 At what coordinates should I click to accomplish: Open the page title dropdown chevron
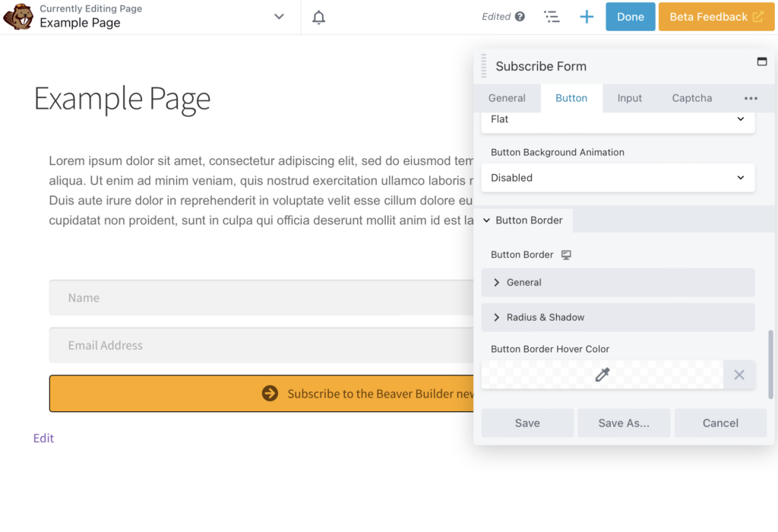coord(279,17)
